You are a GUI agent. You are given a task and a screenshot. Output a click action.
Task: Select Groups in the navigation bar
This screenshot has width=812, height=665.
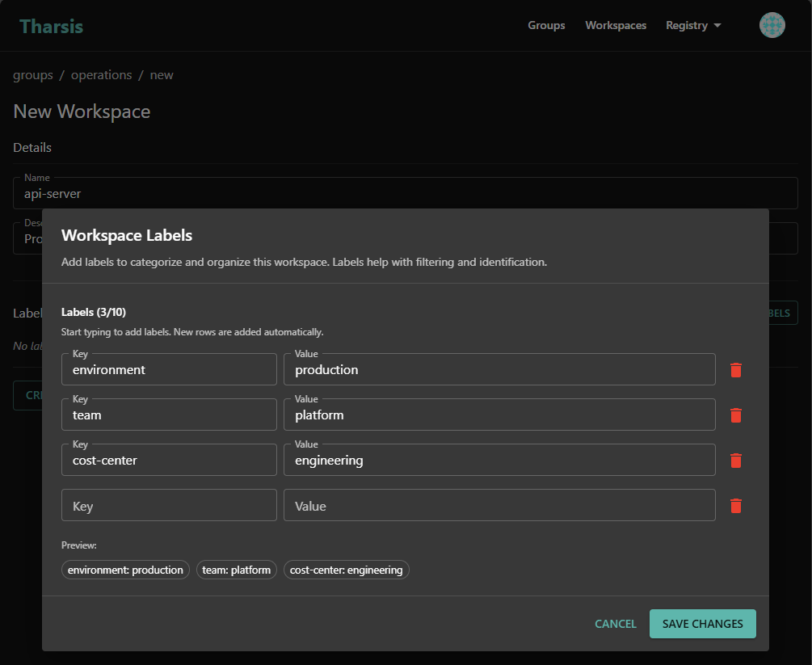(x=546, y=25)
